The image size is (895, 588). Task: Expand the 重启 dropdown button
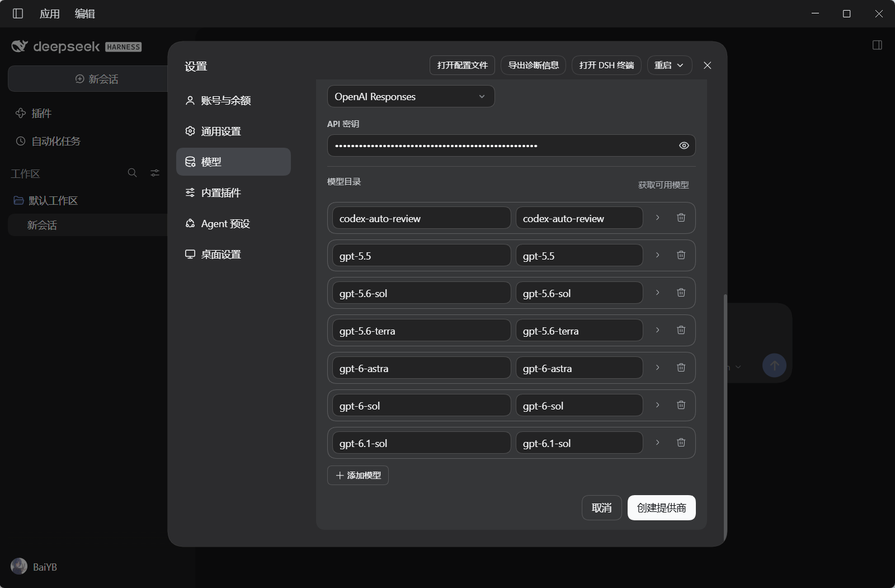[x=670, y=65]
